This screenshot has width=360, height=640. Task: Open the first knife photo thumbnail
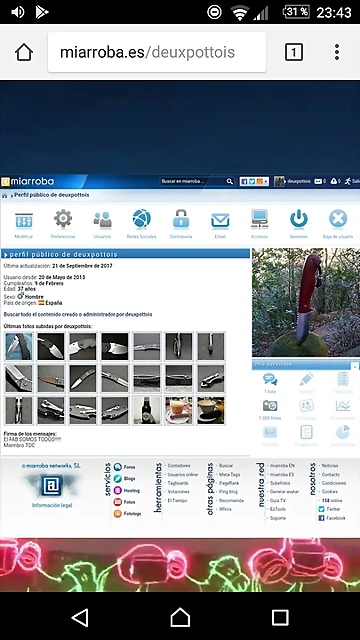[x=18, y=347]
